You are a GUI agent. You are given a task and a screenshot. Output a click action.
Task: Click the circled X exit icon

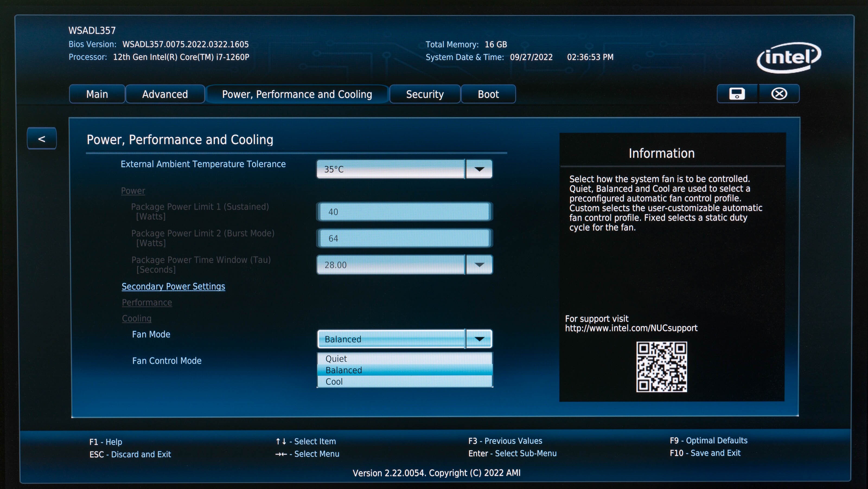tap(779, 94)
